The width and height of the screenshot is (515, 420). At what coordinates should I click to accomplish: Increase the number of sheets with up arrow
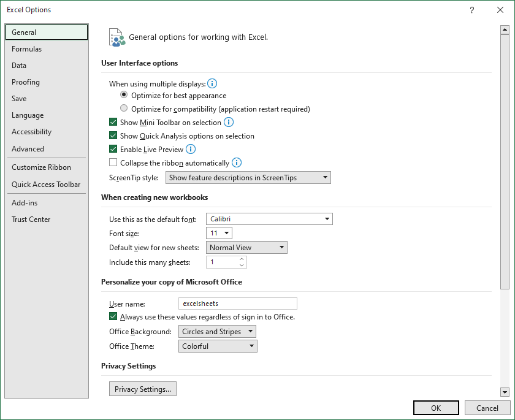tap(242, 259)
